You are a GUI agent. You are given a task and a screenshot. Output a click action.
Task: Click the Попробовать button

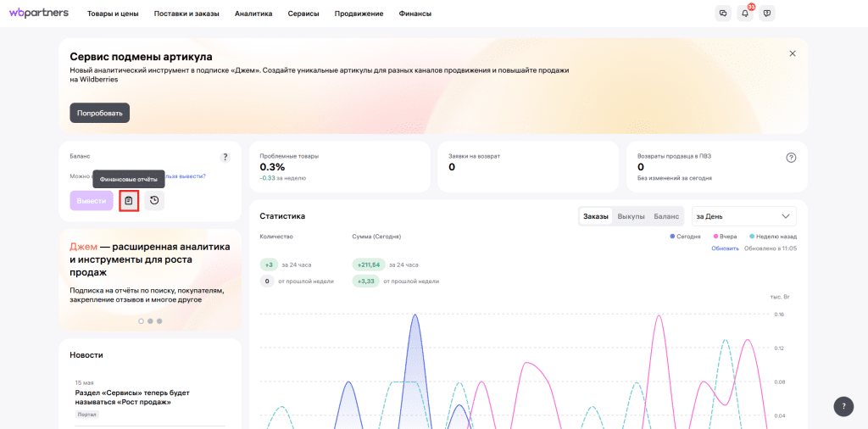(100, 113)
